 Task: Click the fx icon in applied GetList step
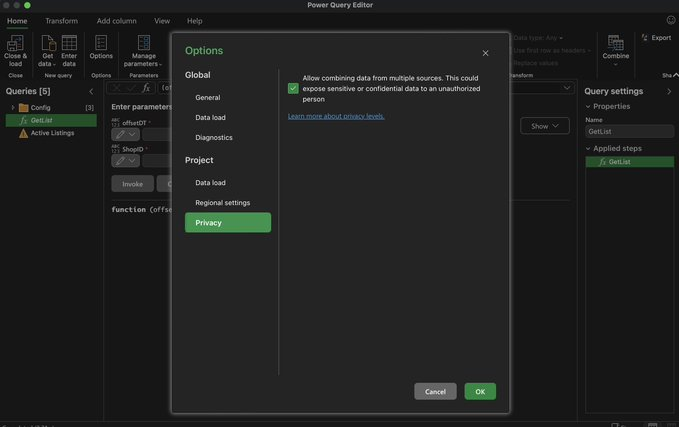point(602,162)
